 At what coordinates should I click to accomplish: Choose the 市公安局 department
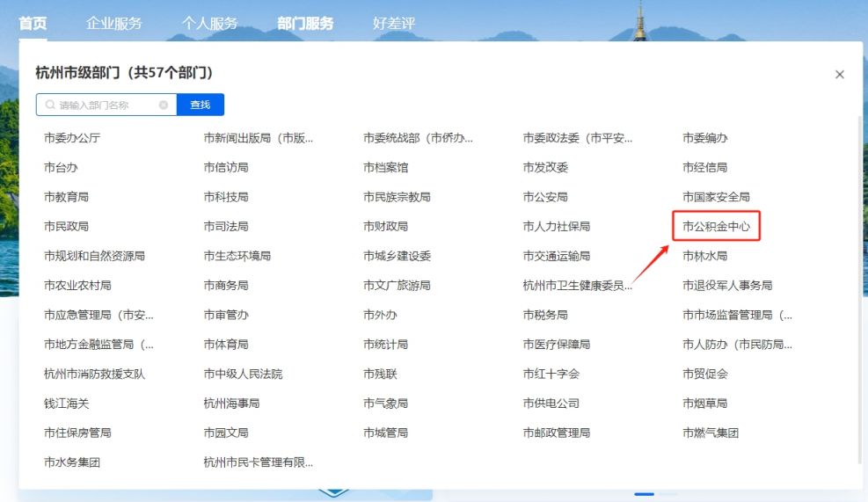545,196
